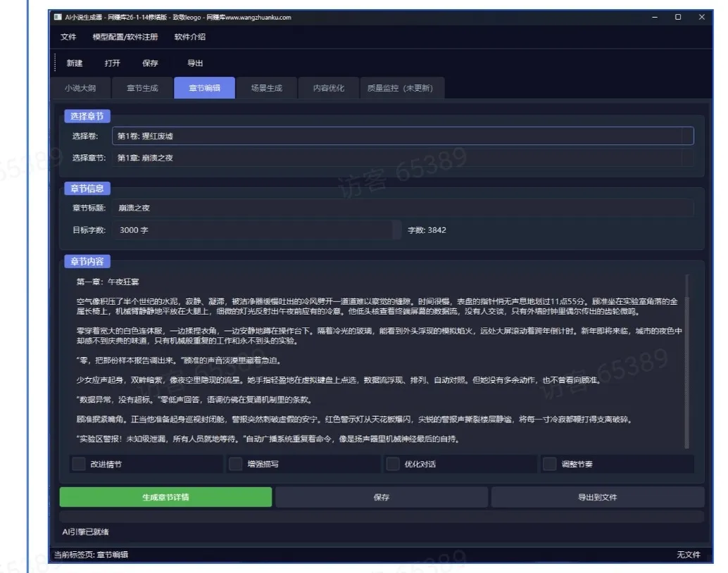
Task: Click the 新建 toolbar button
Action: point(75,63)
